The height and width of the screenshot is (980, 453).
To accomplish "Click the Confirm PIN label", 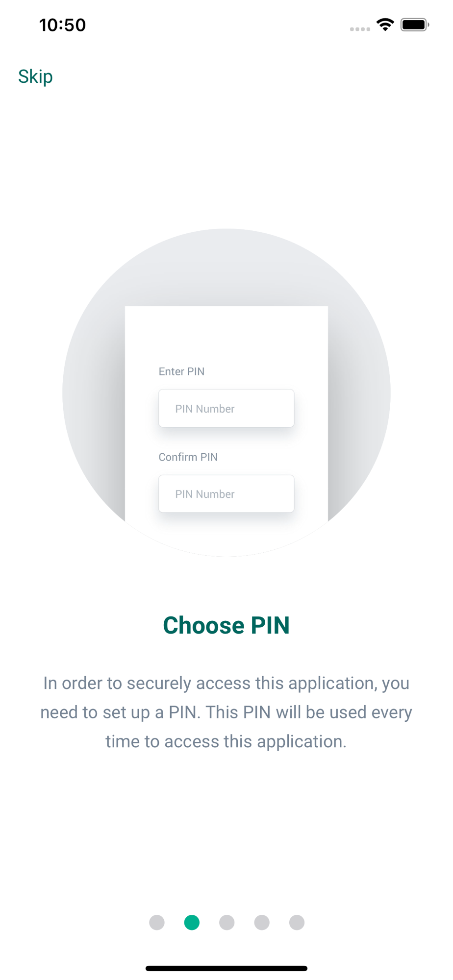I will 188,457.
